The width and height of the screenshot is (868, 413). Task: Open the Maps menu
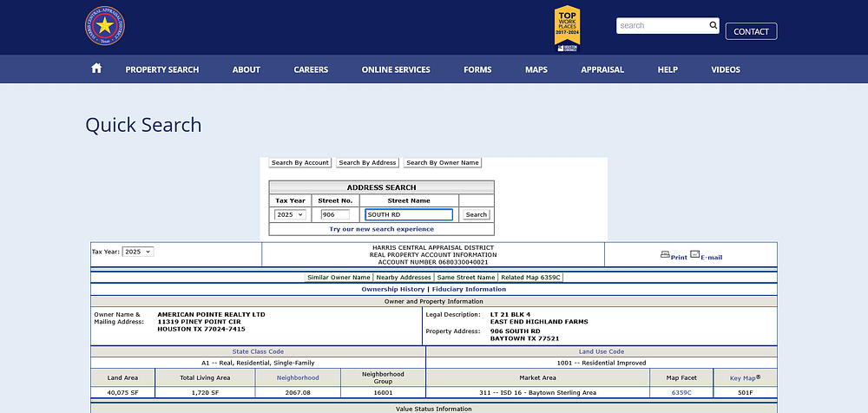[x=536, y=69]
